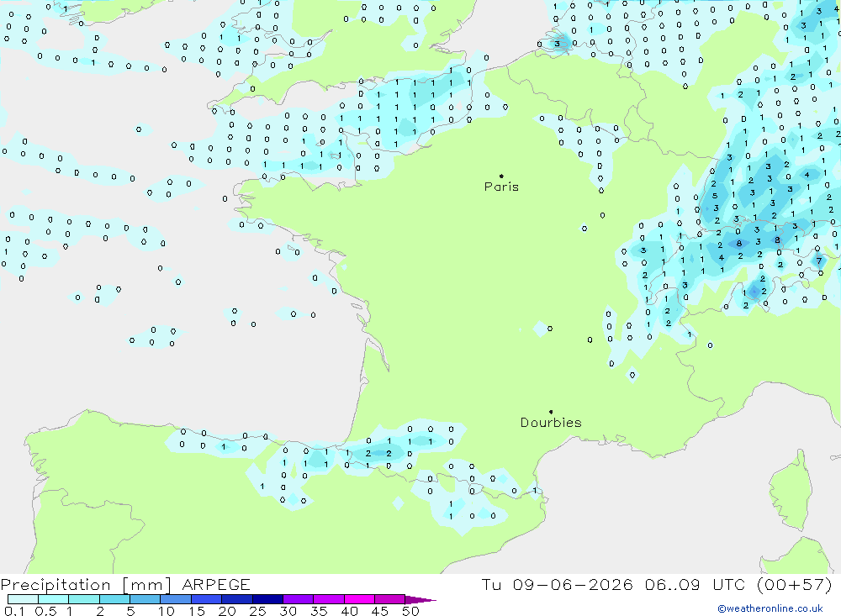Click the over-50 arrow tip of legend
This screenshot has height=616, width=841.
pos(421,600)
